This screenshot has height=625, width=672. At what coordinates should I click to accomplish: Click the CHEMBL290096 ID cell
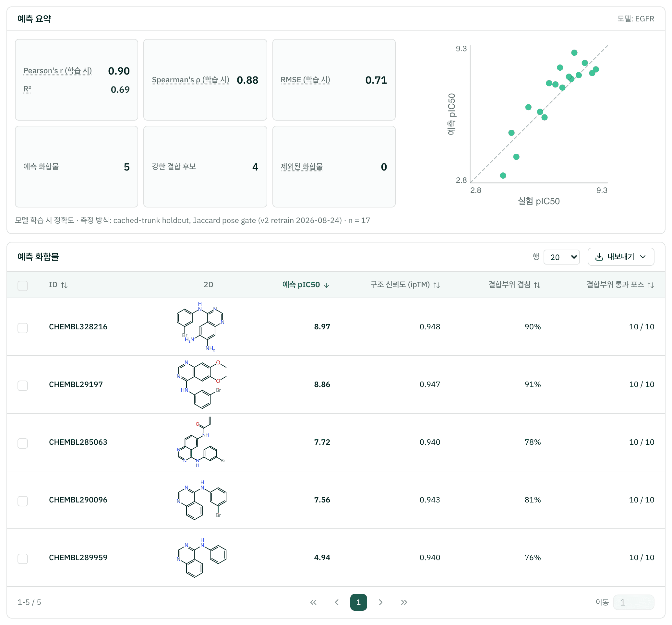[78, 500]
